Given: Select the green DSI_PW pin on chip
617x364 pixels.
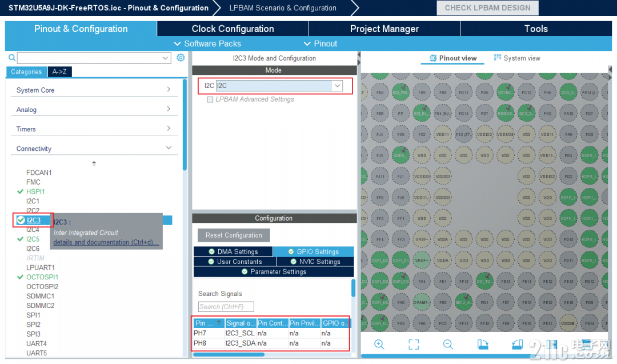Looking at the screenshot, I should (400, 92).
